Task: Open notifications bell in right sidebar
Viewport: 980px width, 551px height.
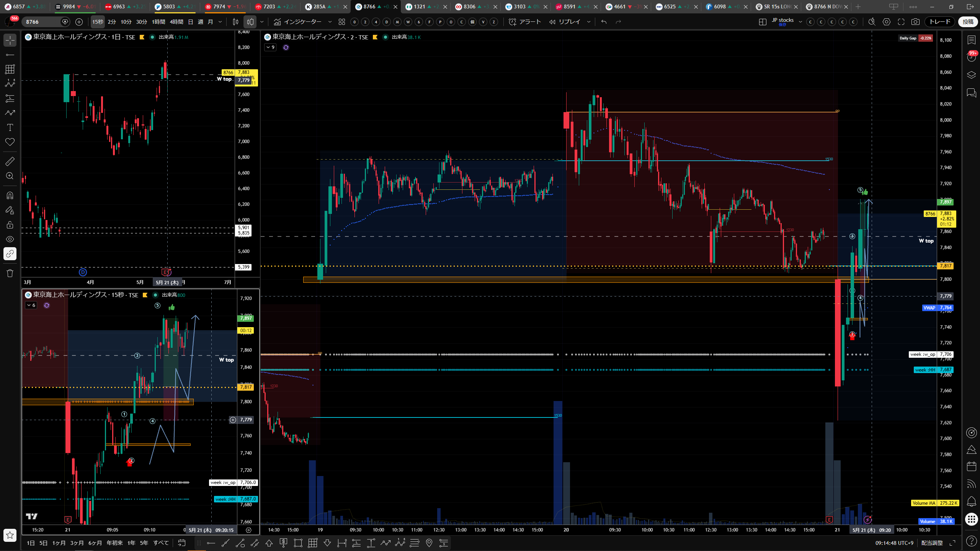Action: pyautogui.click(x=971, y=501)
